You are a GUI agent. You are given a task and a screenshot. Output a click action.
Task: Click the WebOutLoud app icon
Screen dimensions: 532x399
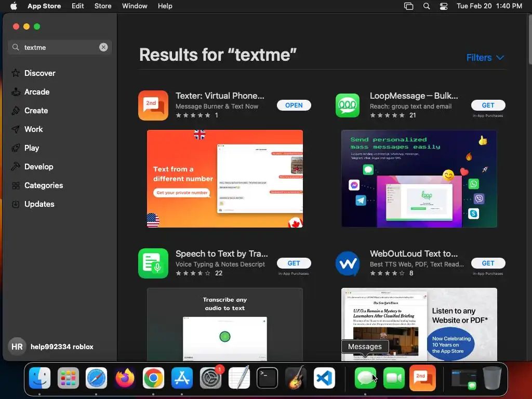[x=348, y=263]
